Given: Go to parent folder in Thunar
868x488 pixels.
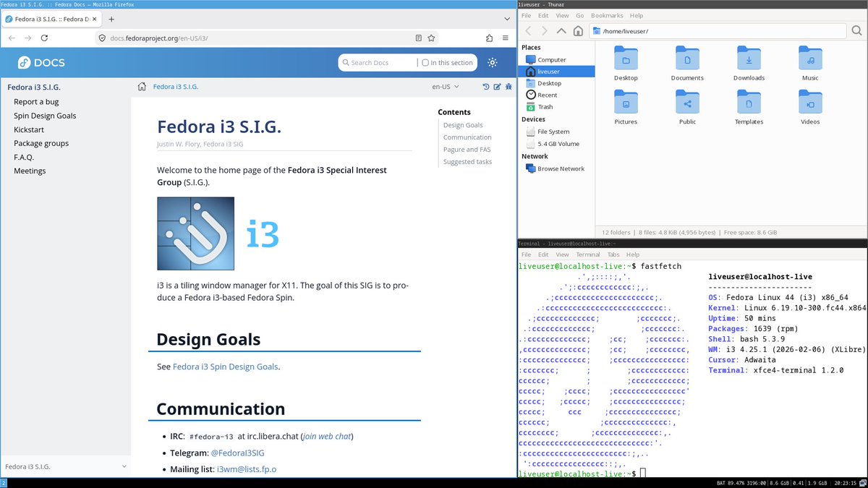Looking at the screenshot, I should pos(561,30).
